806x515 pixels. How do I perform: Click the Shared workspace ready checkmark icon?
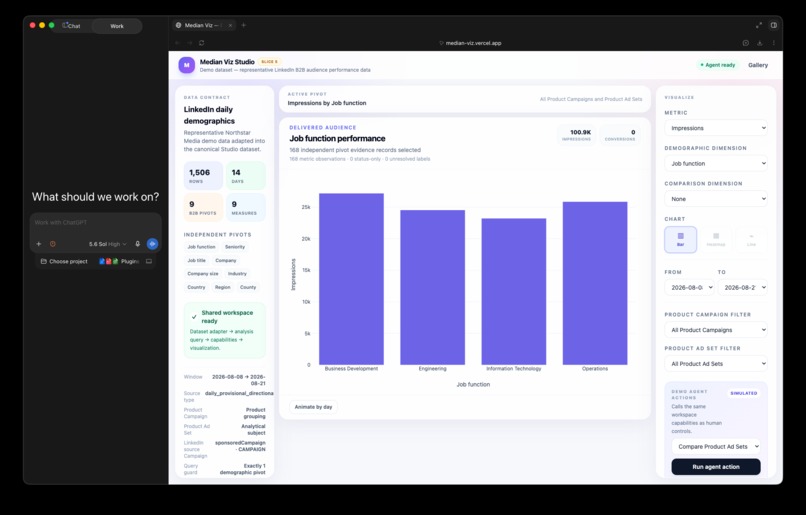[194, 317]
